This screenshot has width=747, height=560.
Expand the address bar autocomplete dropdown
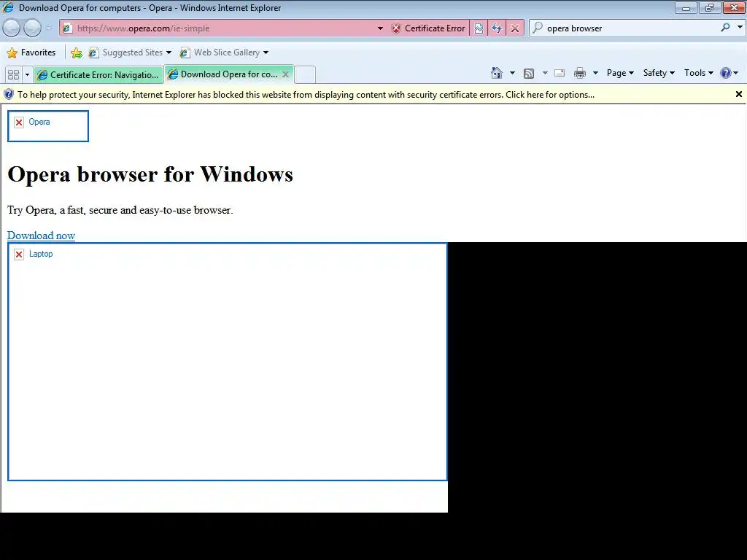pyautogui.click(x=380, y=28)
